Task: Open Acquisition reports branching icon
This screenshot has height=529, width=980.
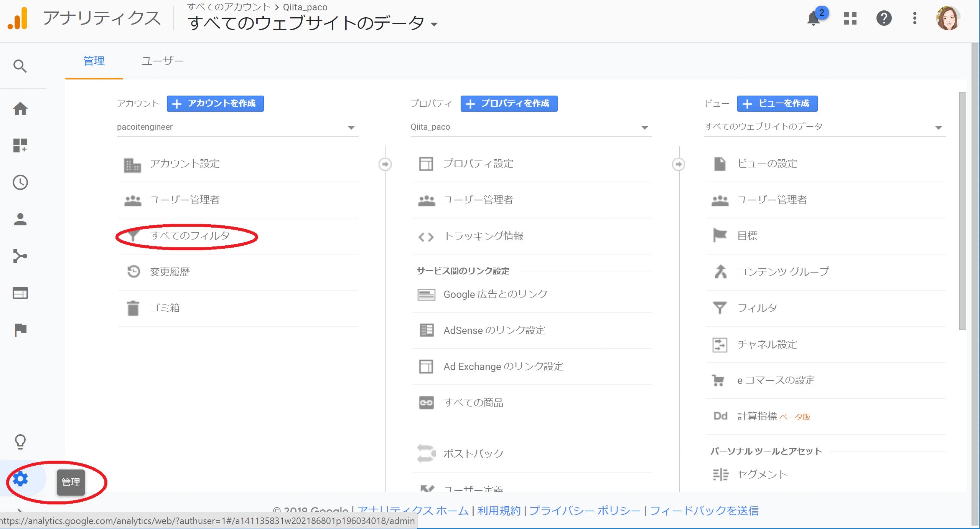Action: click(20, 256)
